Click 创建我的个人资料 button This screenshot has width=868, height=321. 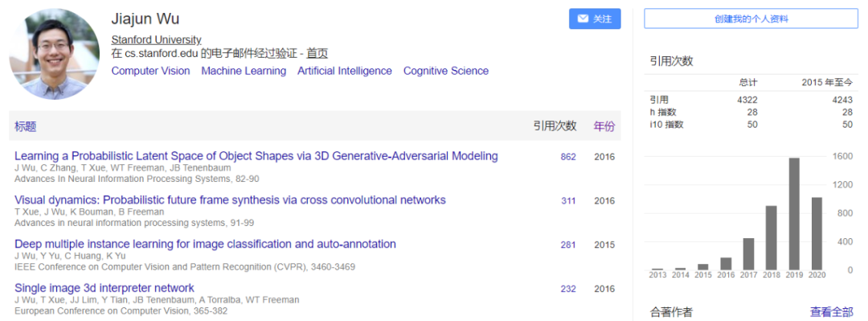point(751,19)
